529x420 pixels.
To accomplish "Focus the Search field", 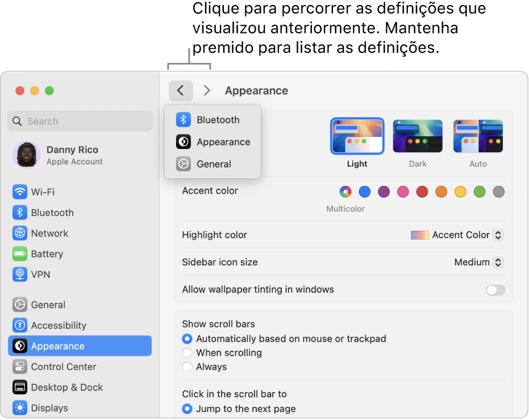I will [x=80, y=121].
